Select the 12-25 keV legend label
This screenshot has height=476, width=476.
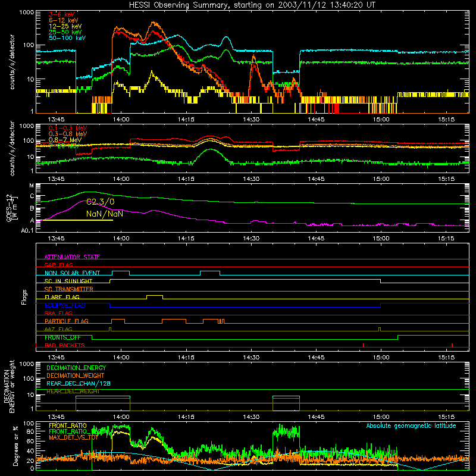pyautogui.click(x=65, y=26)
